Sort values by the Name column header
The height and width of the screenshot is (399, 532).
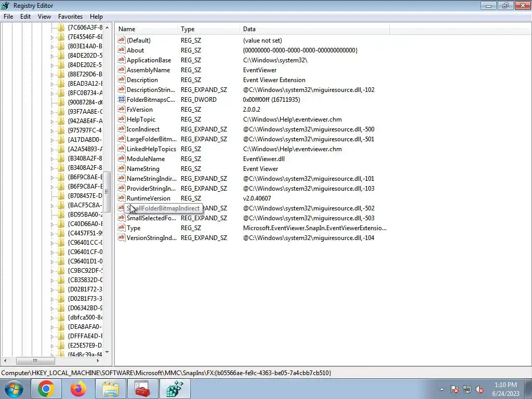point(146,29)
